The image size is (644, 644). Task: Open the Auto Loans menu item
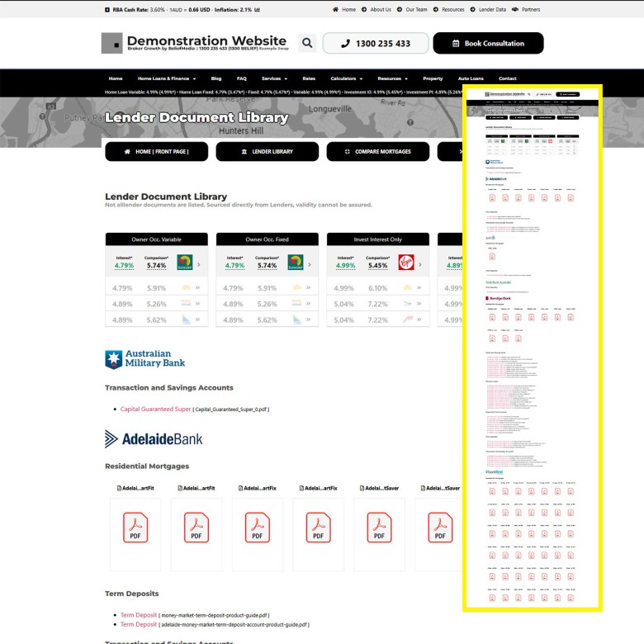(x=471, y=78)
